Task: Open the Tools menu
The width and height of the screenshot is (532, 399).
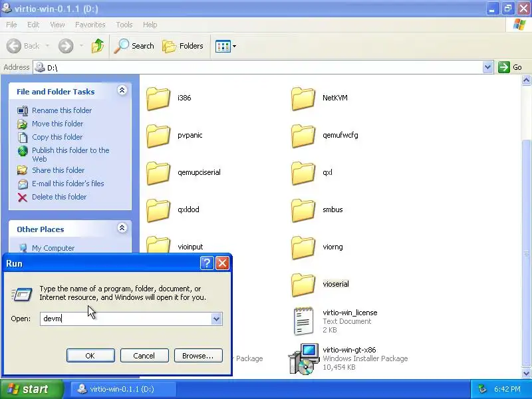Action: [x=124, y=25]
